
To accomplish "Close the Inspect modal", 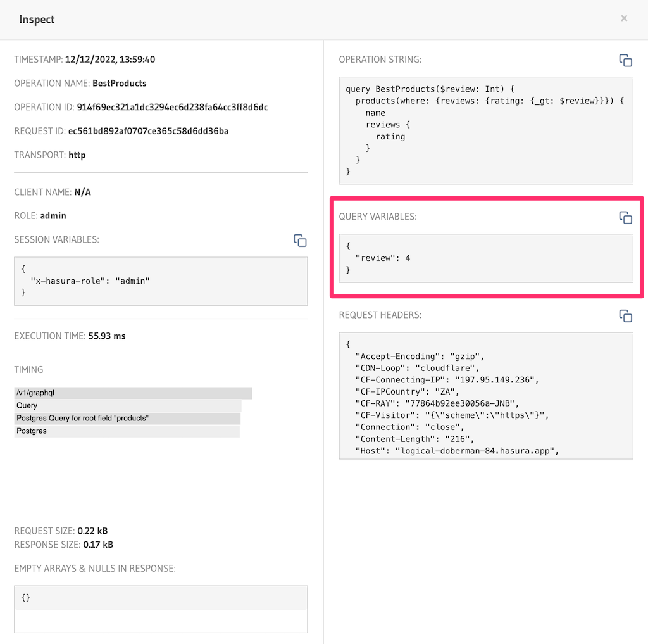I will 624,18.
